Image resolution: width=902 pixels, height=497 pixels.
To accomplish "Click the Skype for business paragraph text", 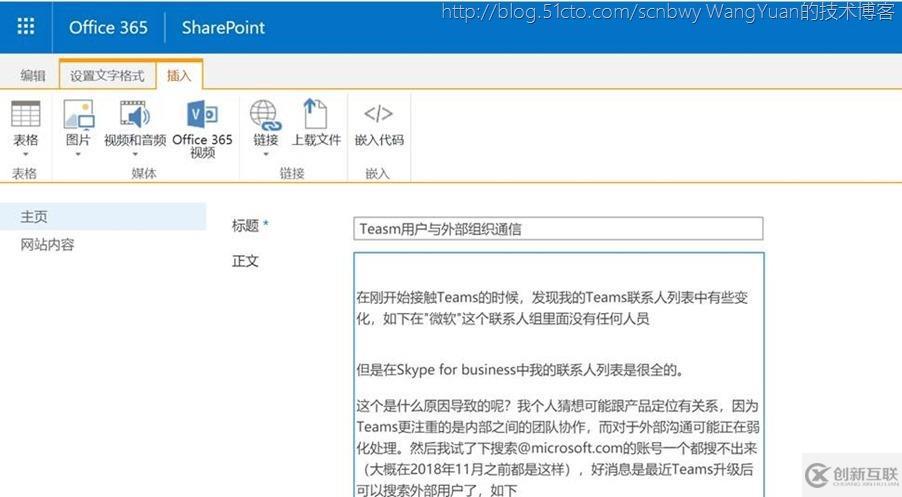I will point(519,369).
